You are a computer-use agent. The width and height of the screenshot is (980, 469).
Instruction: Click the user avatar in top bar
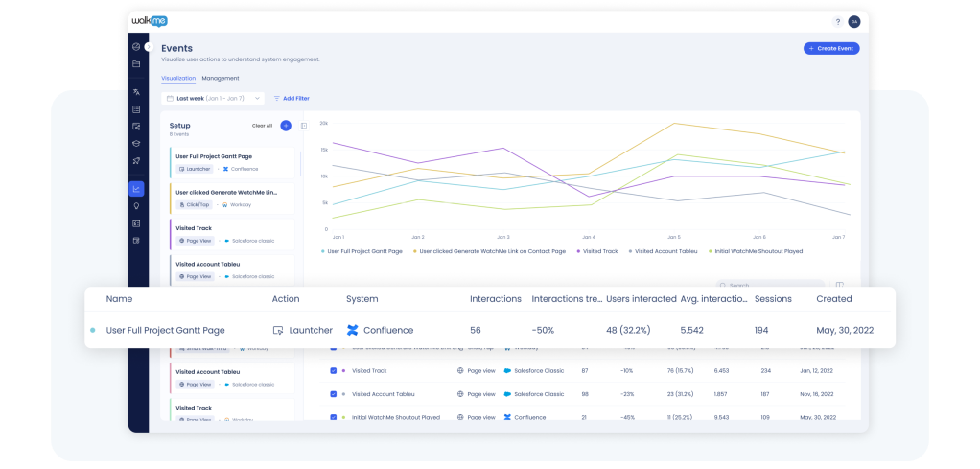point(853,21)
